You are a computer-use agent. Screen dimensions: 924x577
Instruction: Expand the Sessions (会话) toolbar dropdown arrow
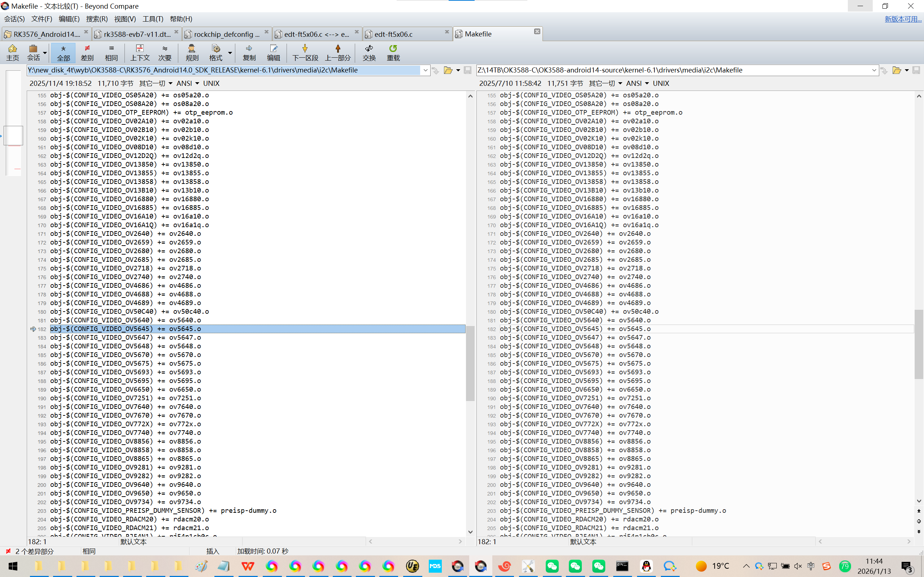[45, 53]
